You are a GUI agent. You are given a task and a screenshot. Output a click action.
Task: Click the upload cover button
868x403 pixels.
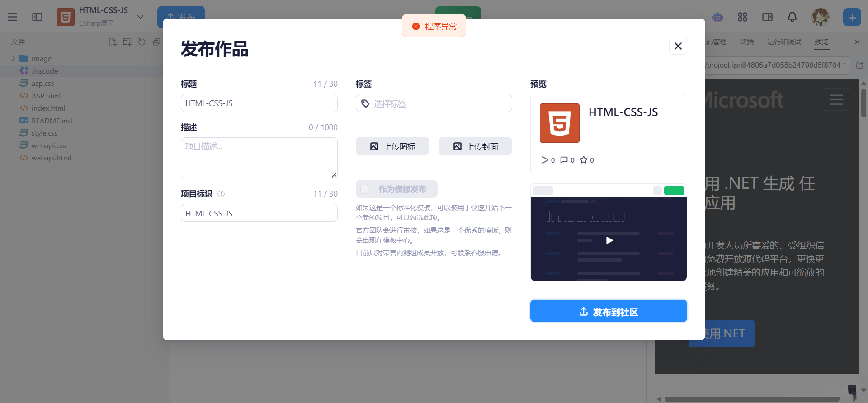click(475, 146)
